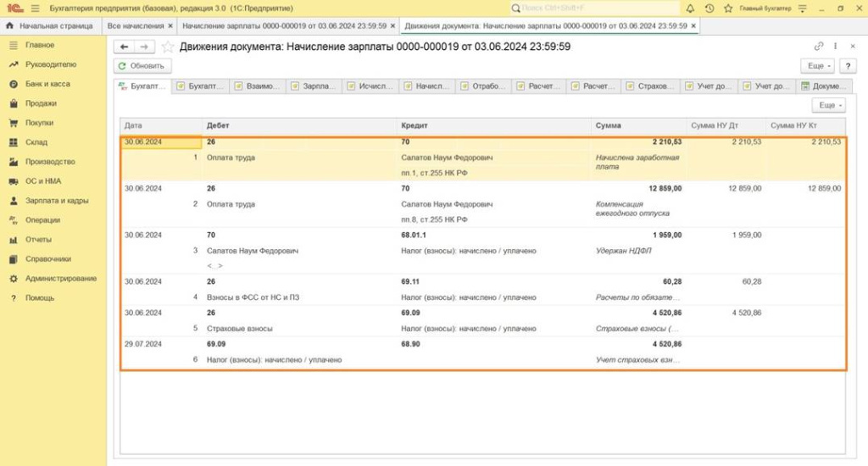The height and width of the screenshot is (466, 868).
Task: Click the back navigation arrow
Action: click(125, 47)
